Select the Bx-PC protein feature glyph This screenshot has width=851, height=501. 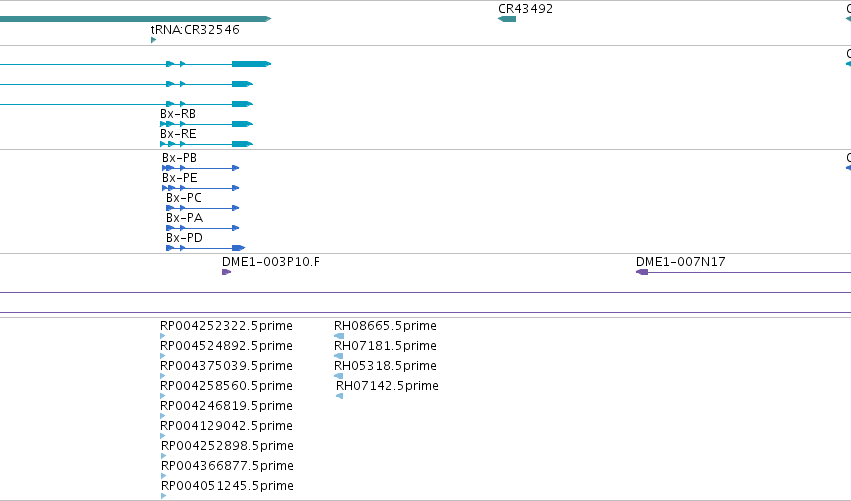tap(202, 208)
